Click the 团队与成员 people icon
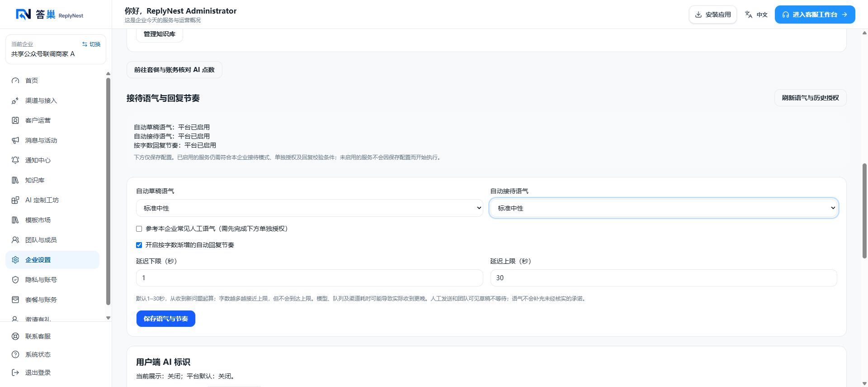 [x=15, y=240]
